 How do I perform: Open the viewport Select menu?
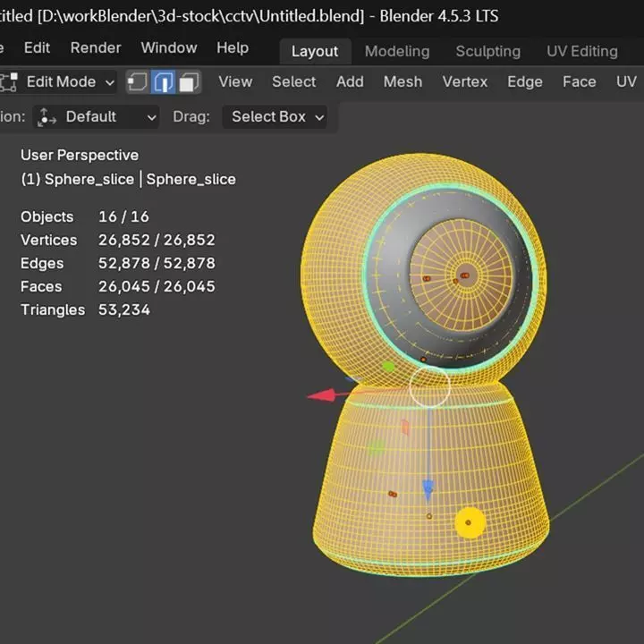[x=294, y=81]
